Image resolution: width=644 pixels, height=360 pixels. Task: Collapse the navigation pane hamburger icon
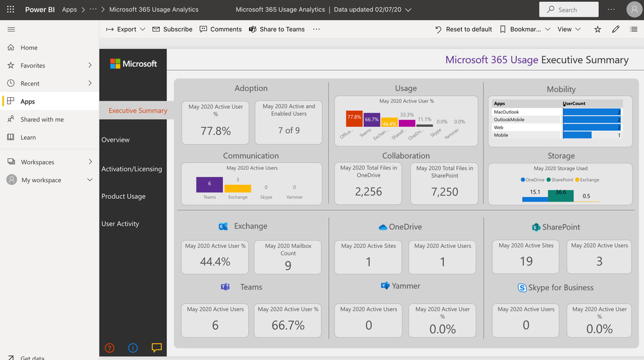point(11,29)
